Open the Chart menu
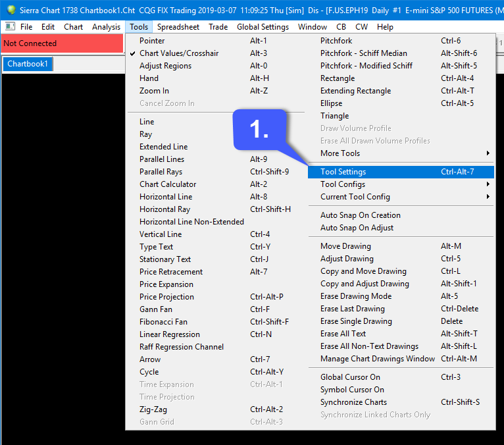 point(73,27)
